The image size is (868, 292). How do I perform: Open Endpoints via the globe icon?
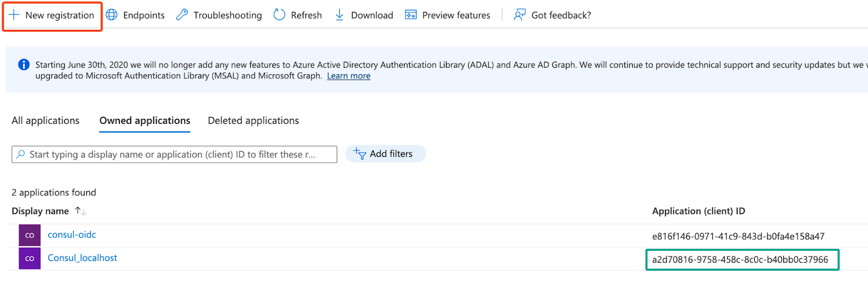pyautogui.click(x=112, y=15)
